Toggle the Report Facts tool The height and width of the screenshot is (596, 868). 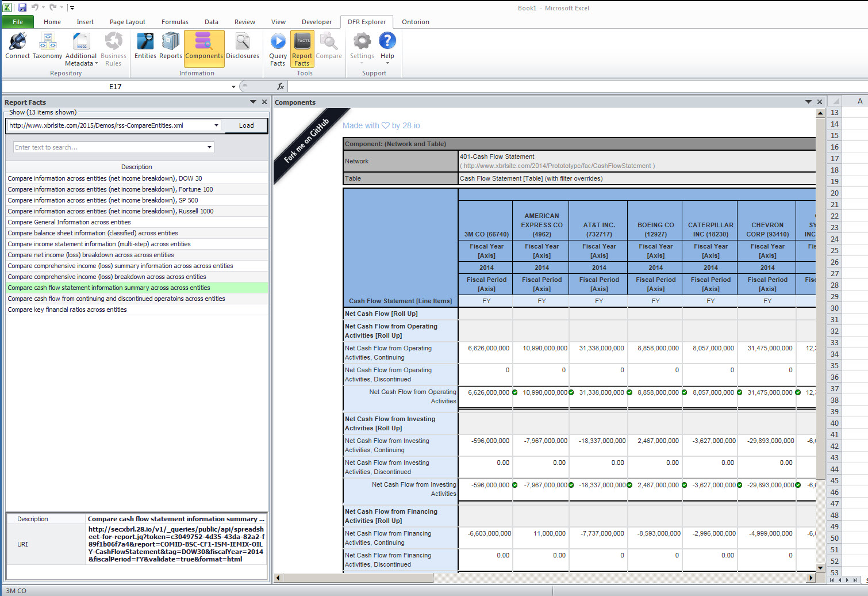pos(302,49)
